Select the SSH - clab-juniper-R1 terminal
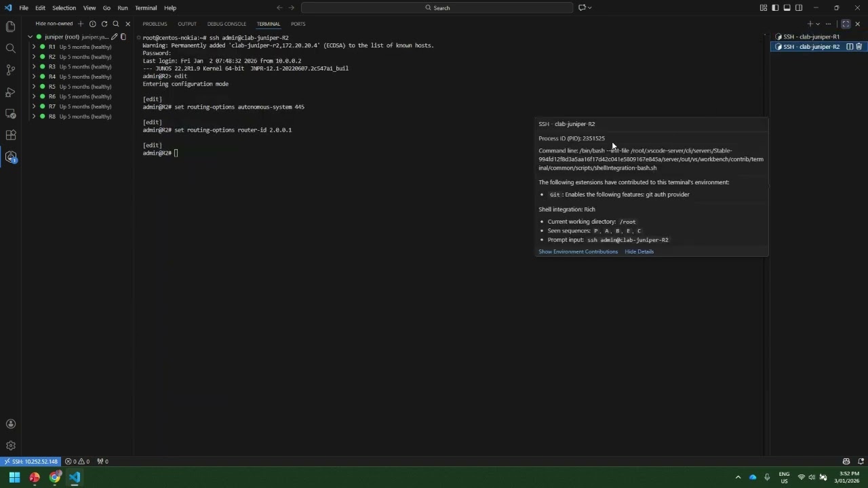The width and height of the screenshot is (868, 488). pyautogui.click(x=812, y=37)
